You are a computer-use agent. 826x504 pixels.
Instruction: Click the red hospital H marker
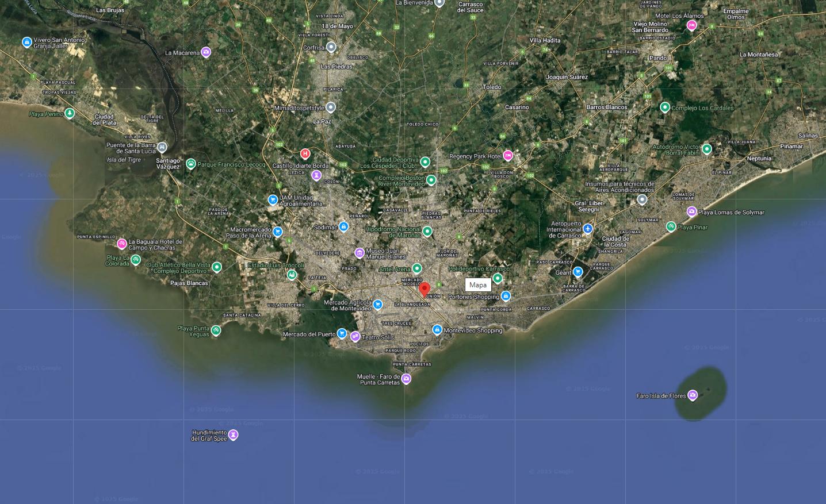[305, 153]
